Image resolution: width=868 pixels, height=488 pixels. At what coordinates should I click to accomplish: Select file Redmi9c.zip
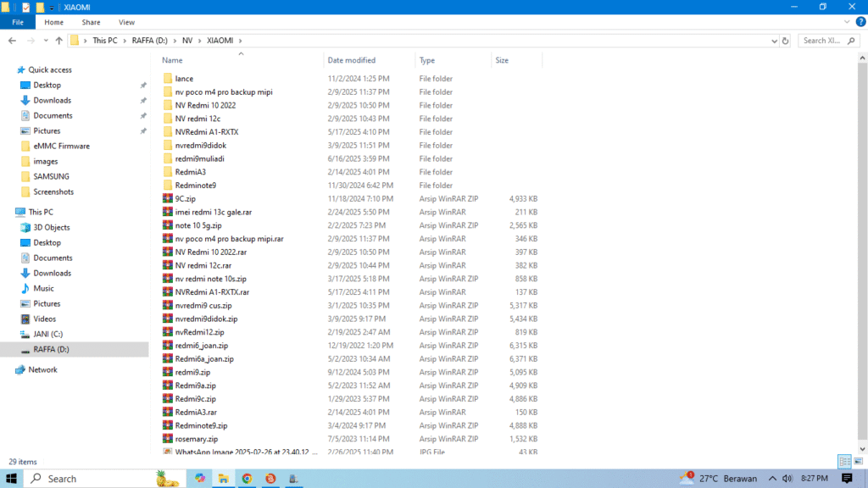196,399
